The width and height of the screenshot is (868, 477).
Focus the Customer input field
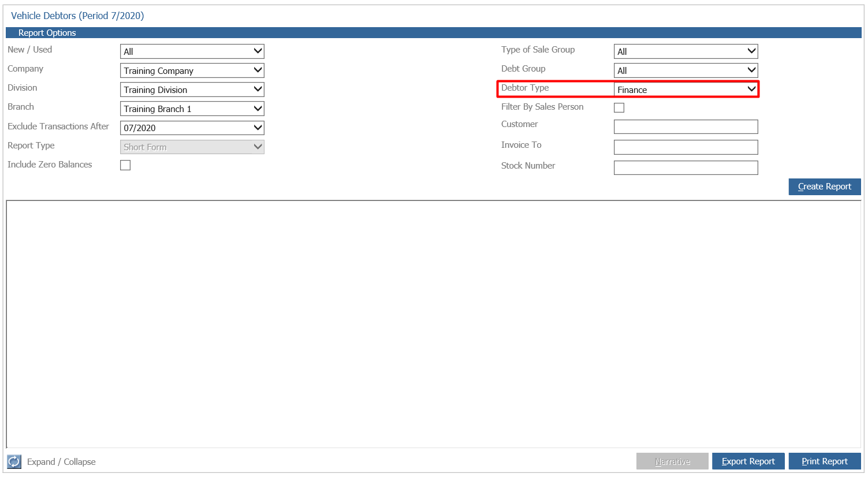click(686, 126)
